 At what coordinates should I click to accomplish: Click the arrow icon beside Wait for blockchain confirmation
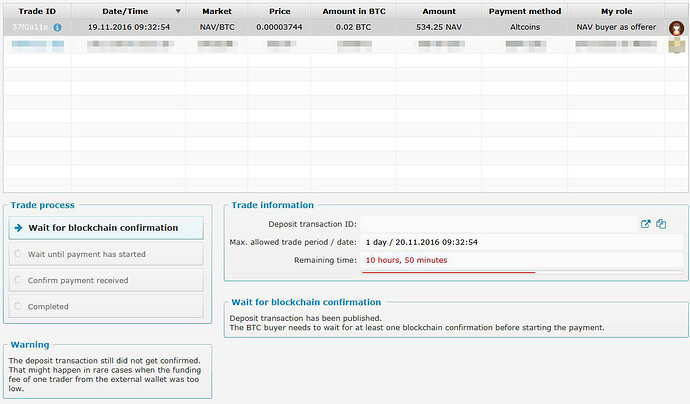[18, 228]
